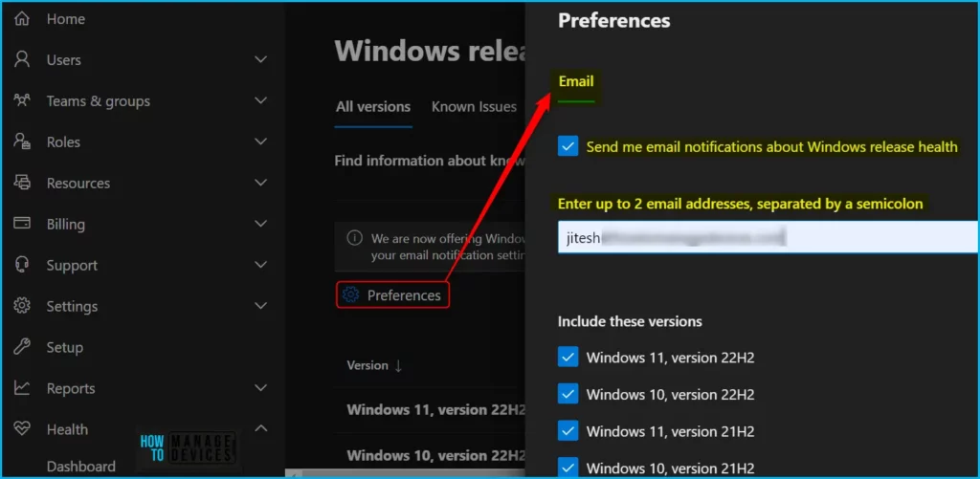Expand the Support chevron
Image resolution: width=980 pixels, height=479 pixels.
tap(260, 265)
